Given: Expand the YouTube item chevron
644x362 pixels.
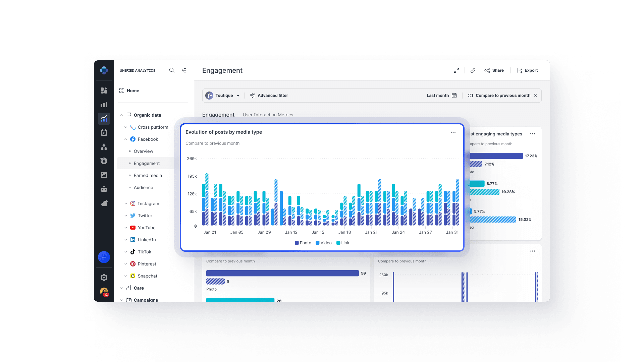Looking at the screenshot, I should click(x=126, y=228).
